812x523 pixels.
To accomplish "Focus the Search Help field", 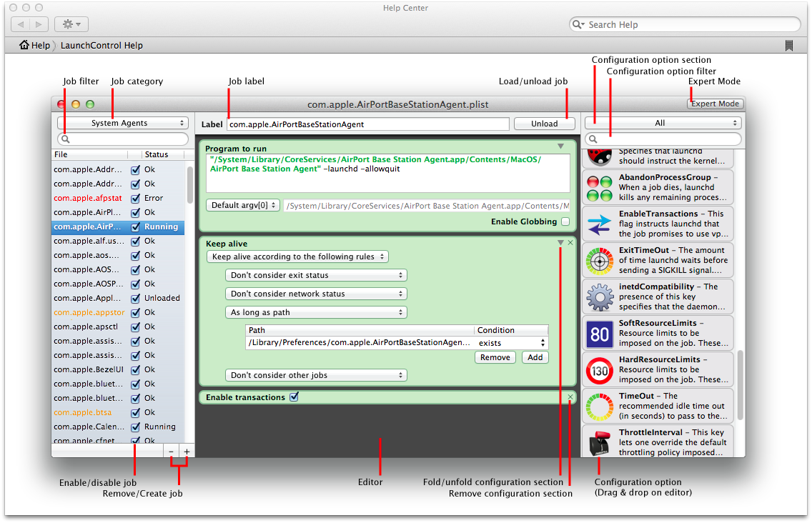I will coord(685,24).
